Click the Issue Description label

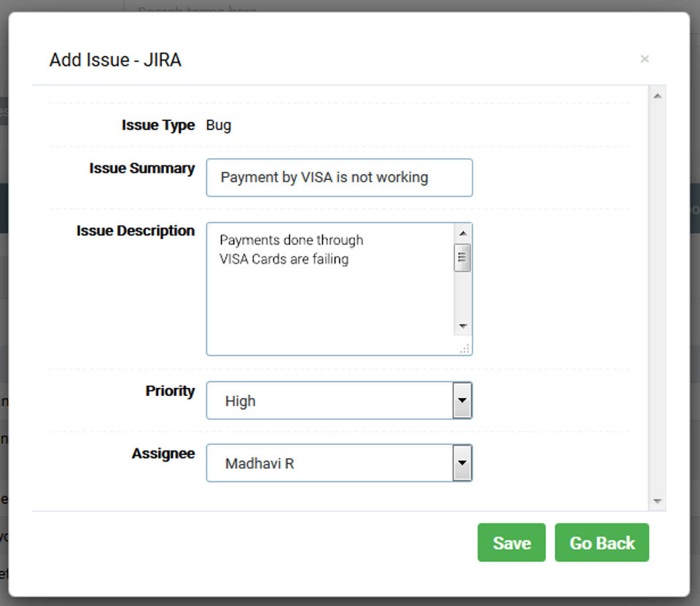(x=136, y=231)
